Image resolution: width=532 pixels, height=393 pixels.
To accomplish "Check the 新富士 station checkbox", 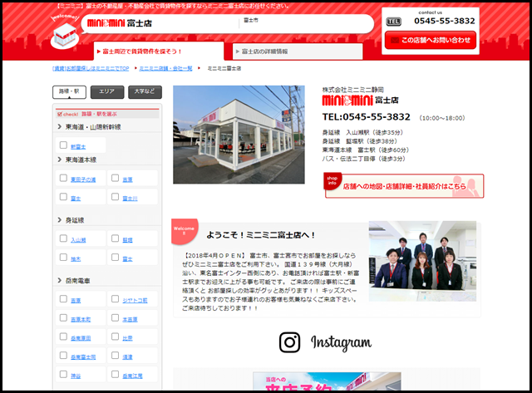I will pos(63,145).
